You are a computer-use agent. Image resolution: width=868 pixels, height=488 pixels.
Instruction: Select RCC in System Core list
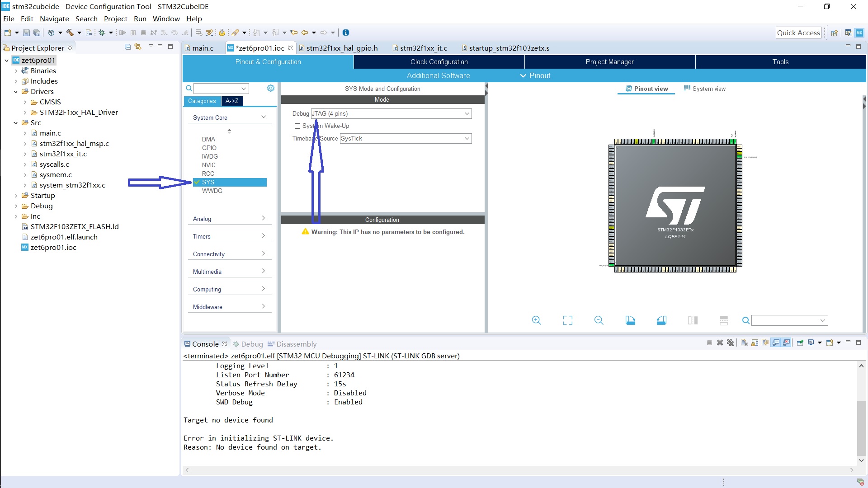(x=208, y=174)
